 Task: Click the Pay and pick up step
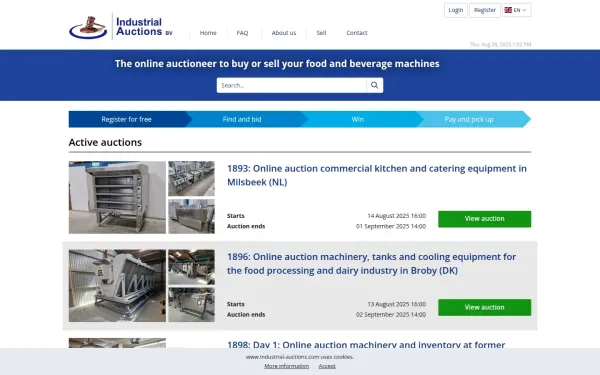(x=469, y=119)
